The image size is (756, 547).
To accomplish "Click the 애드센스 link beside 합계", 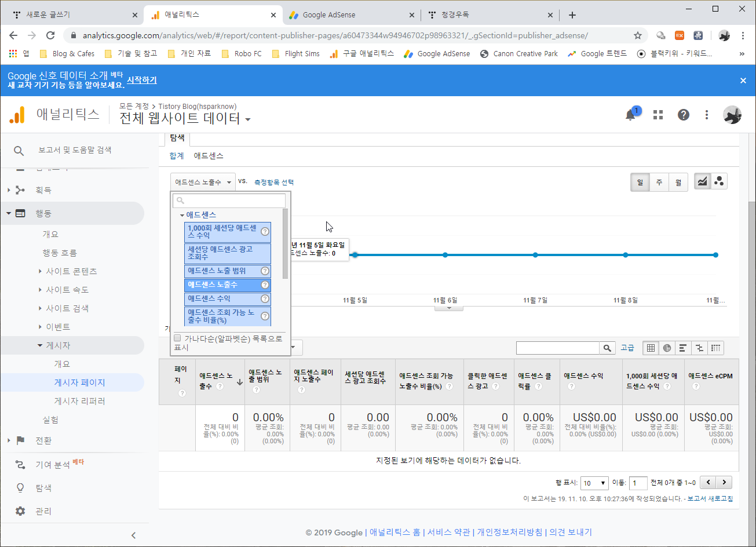I will (x=209, y=156).
